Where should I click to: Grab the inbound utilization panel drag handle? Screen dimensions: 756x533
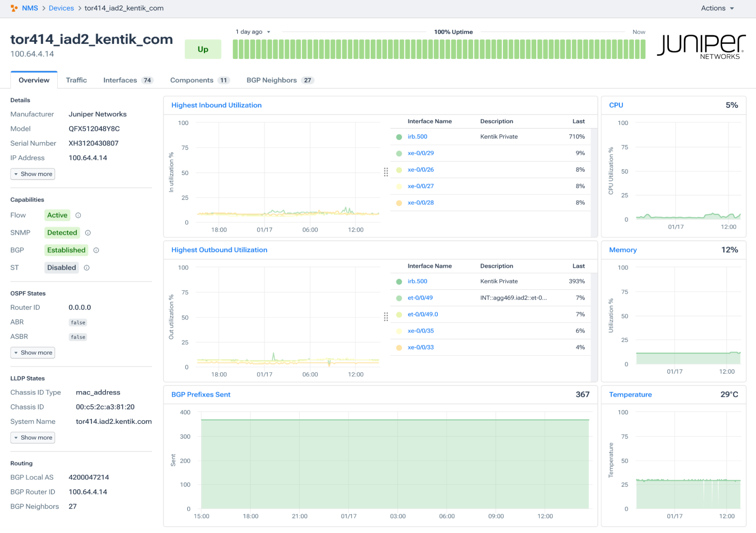[x=386, y=172]
